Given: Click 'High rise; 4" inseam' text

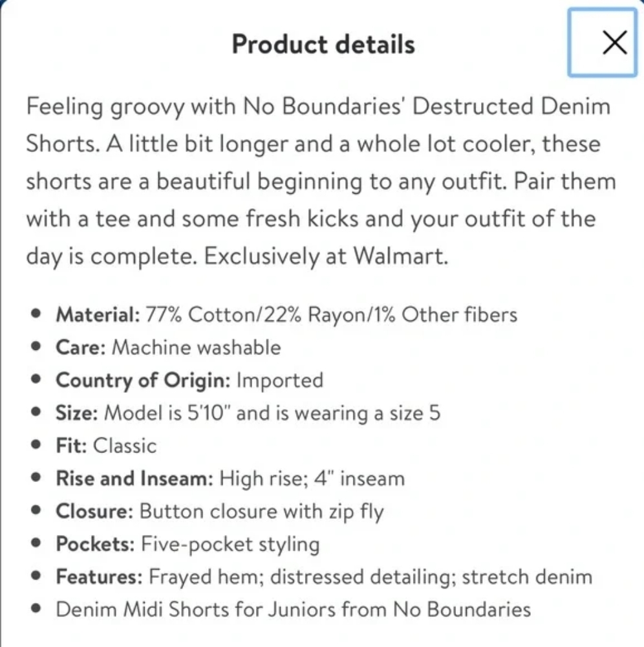Looking at the screenshot, I should coord(312,479).
